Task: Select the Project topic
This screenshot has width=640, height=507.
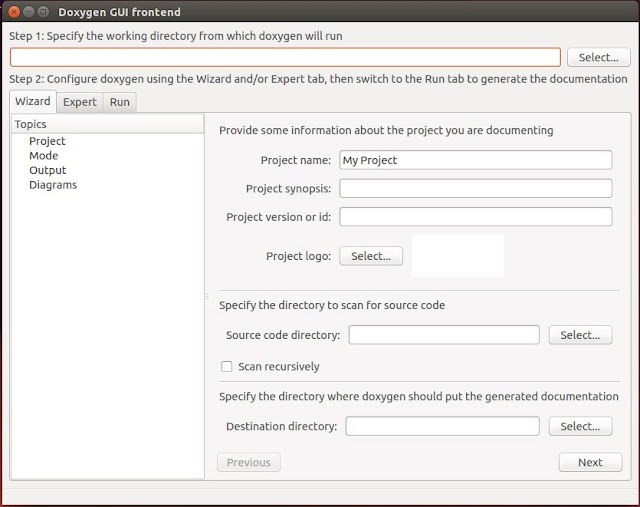Action: [47, 141]
